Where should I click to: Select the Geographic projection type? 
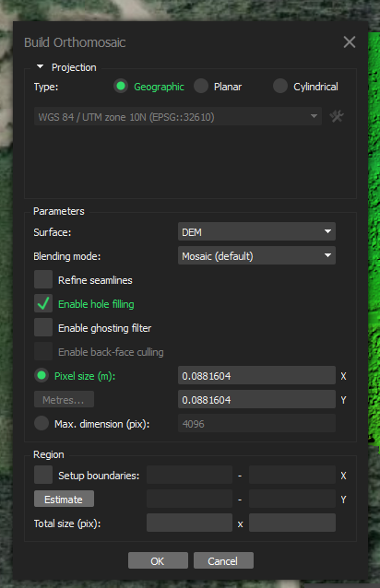click(121, 87)
